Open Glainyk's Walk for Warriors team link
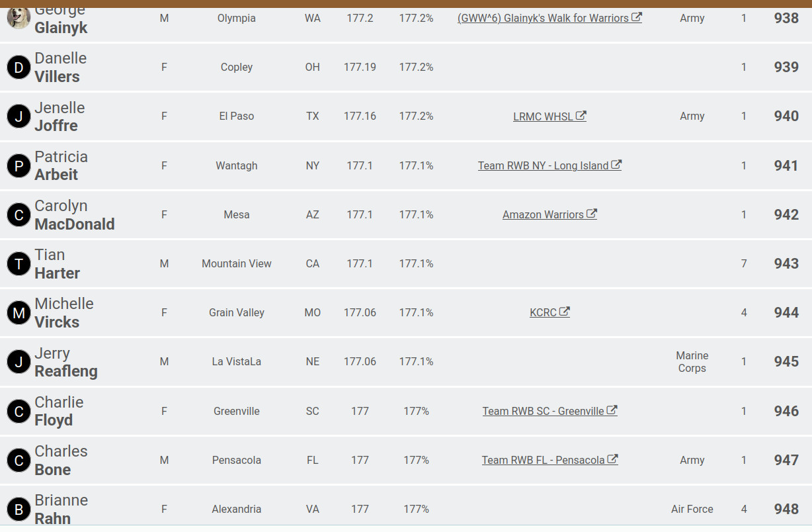812x532 pixels. [x=542, y=18]
